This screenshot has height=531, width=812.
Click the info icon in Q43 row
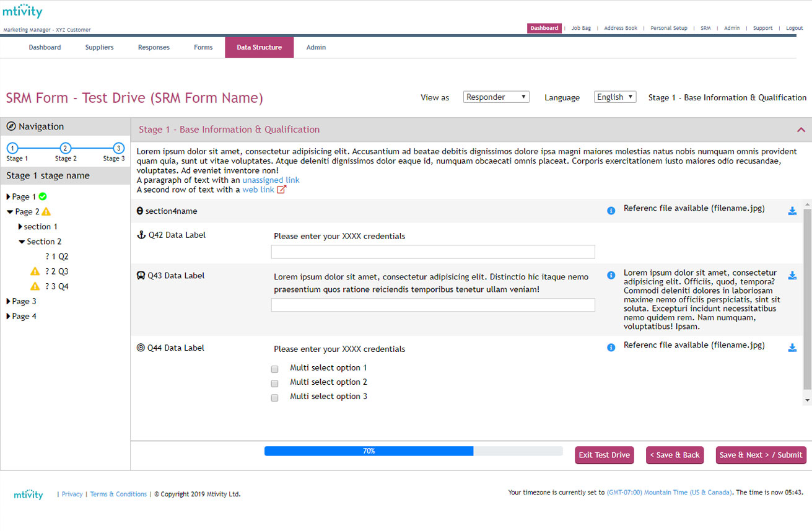pyautogui.click(x=611, y=275)
